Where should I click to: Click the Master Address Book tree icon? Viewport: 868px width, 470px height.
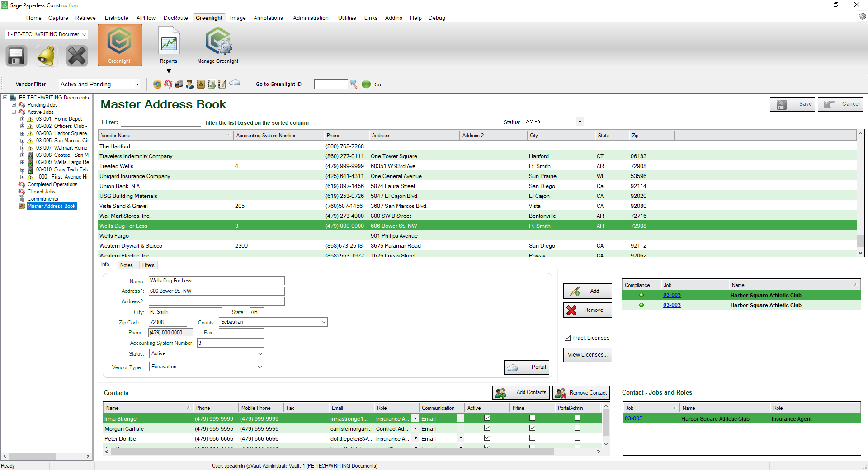[x=21, y=206]
